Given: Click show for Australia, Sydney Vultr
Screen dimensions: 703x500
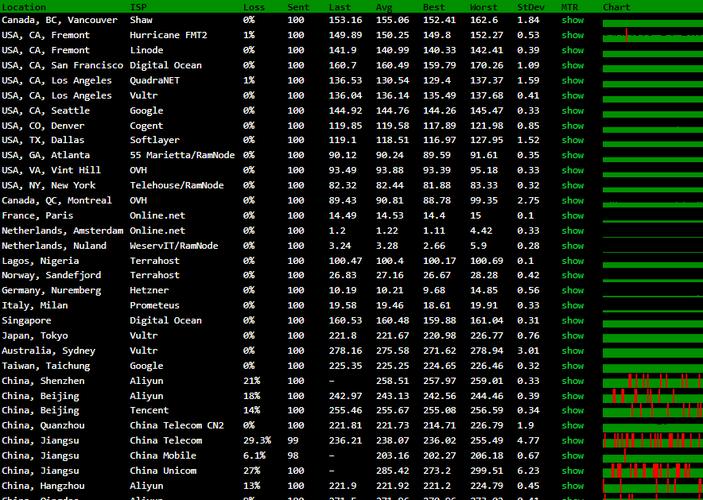Looking at the screenshot, I should point(573,351).
